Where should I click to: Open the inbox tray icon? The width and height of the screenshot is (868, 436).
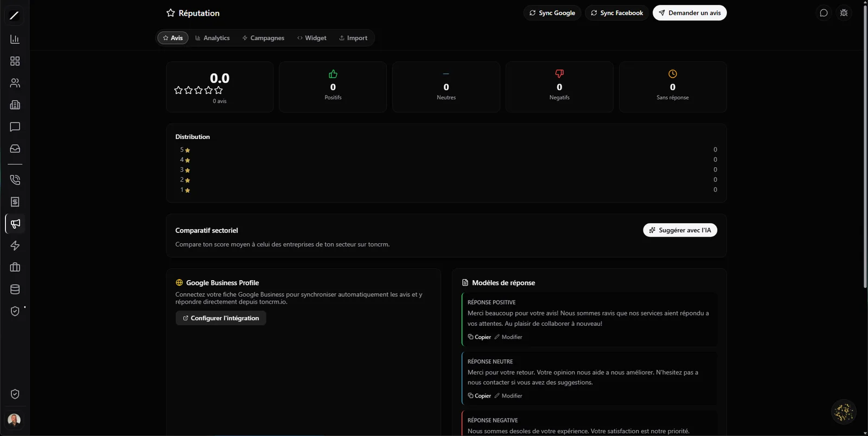[x=15, y=148]
